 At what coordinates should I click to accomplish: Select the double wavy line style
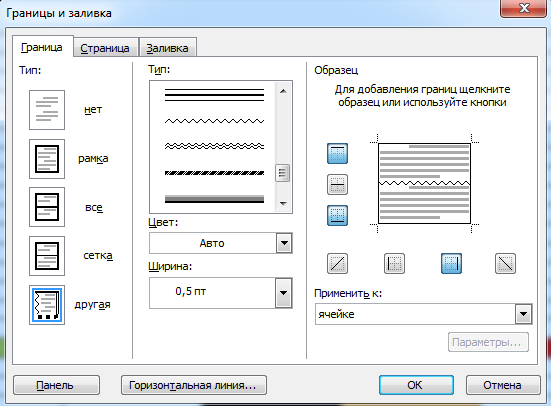click(214, 146)
